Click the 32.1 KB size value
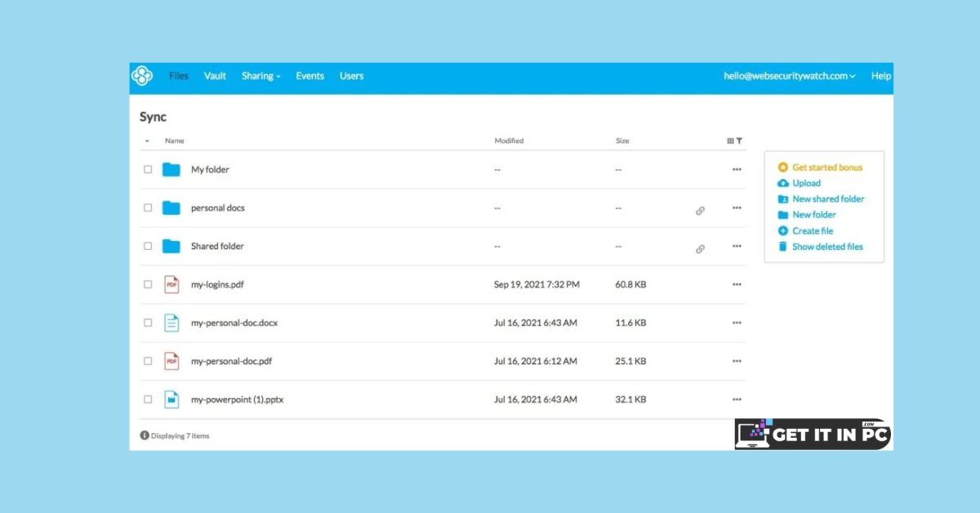This screenshot has width=980, height=513. [630, 399]
